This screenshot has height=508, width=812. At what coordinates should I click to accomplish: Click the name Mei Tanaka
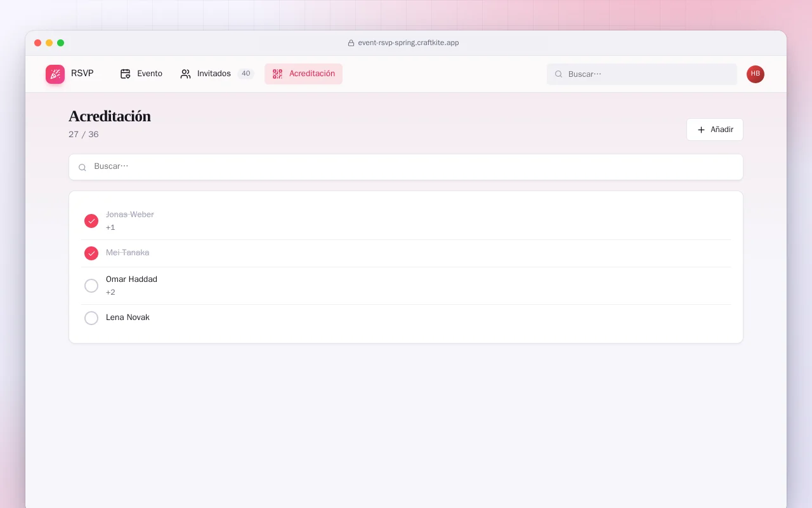tap(128, 253)
